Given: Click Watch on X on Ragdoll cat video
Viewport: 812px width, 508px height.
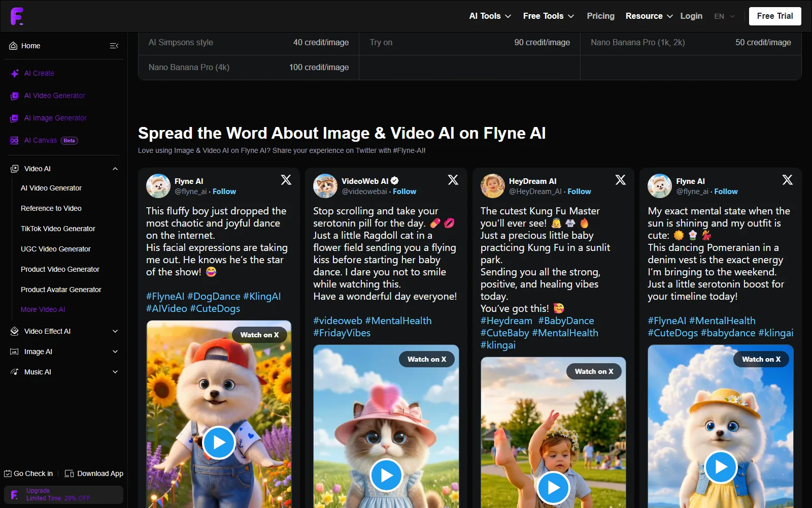Looking at the screenshot, I should click(427, 359).
